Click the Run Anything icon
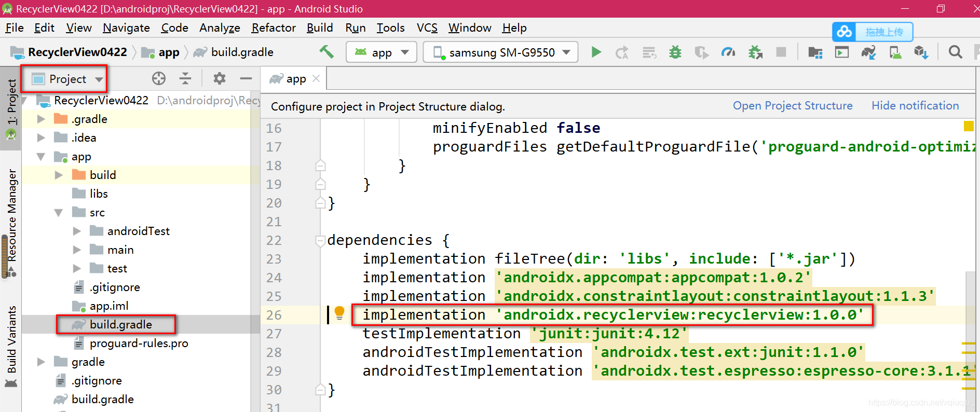 point(842,52)
